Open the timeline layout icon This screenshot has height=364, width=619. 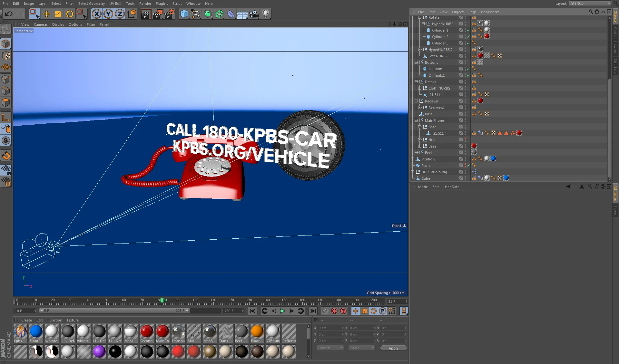pos(404,311)
